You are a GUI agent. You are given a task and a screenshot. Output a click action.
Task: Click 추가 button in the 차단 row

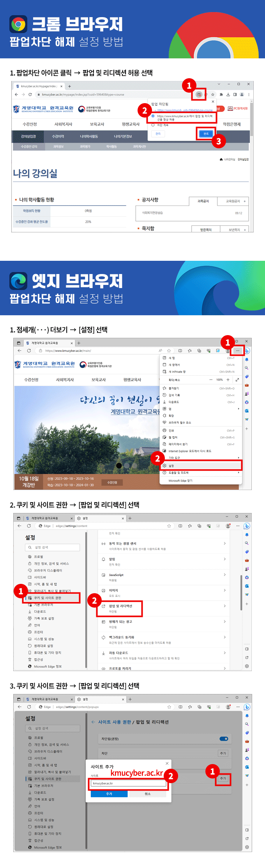point(223,753)
